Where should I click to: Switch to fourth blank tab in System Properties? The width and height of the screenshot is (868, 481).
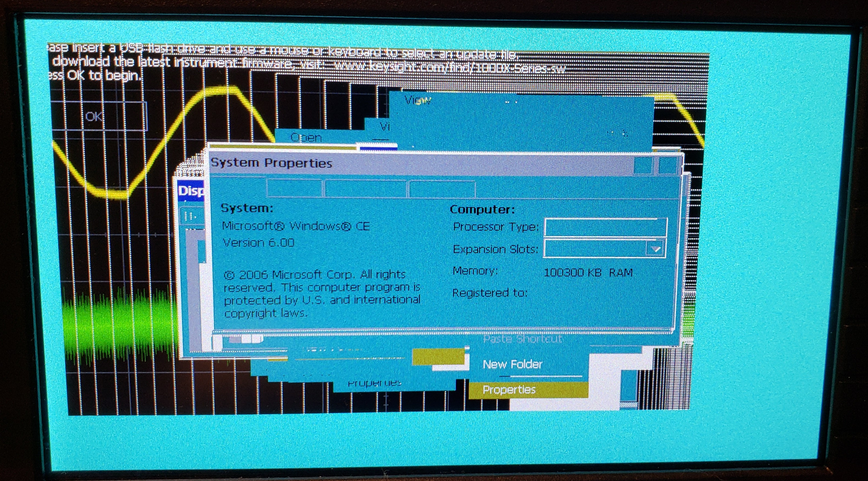pos(442,189)
